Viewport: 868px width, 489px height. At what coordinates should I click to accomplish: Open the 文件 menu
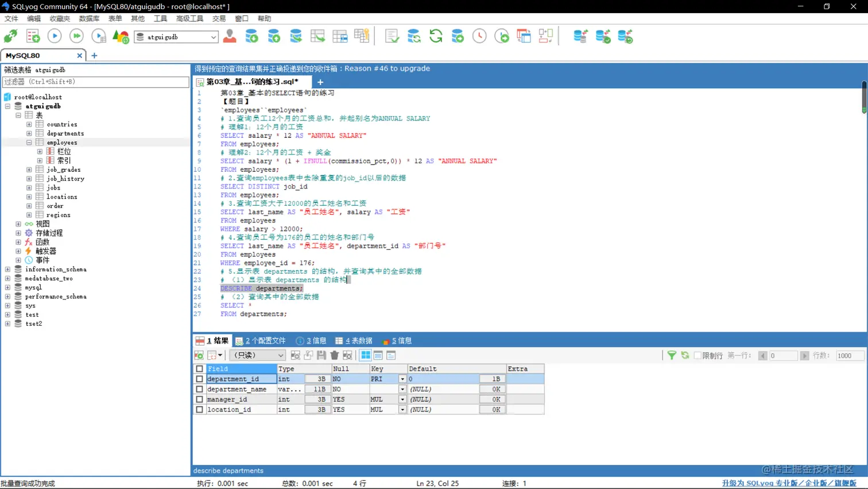click(x=11, y=19)
